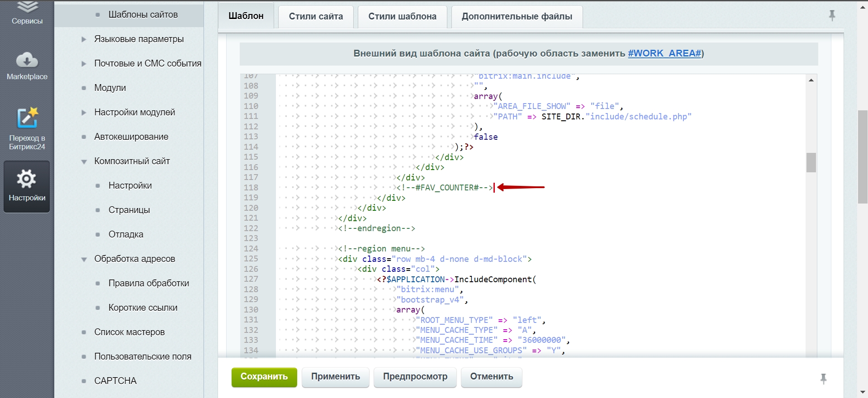Switch to the Стили шаблона tab
Viewport: 868px width, 398px height.
pyautogui.click(x=402, y=16)
